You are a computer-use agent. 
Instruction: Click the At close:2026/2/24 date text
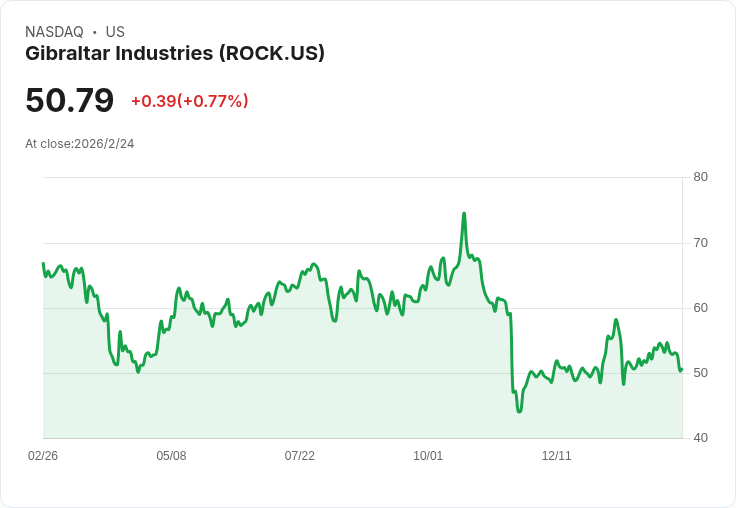click(x=80, y=144)
